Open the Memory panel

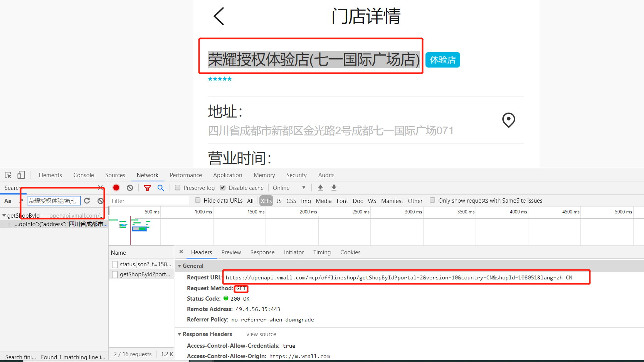(x=264, y=175)
